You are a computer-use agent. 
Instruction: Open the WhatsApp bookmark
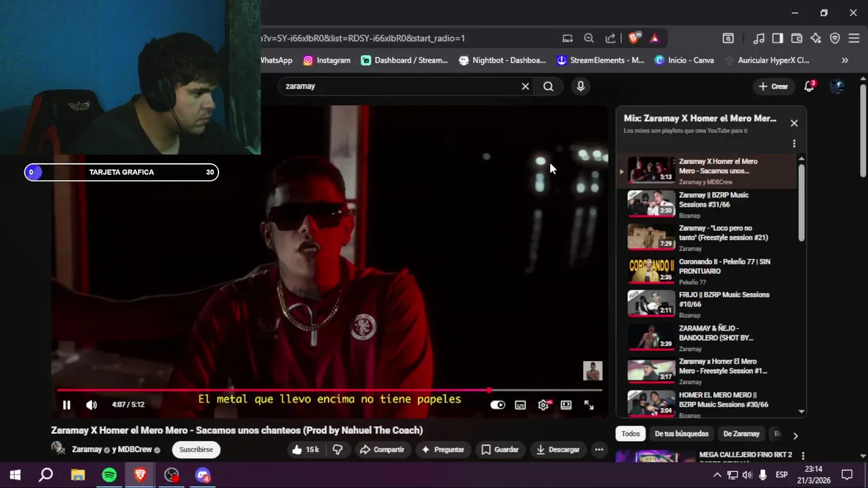coord(276,60)
